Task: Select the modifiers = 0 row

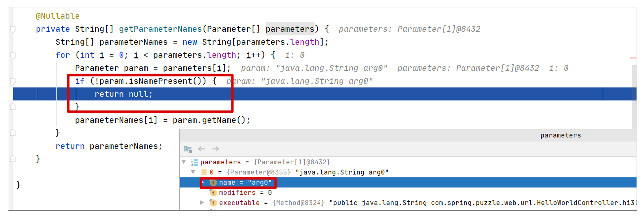Action: [408, 193]
